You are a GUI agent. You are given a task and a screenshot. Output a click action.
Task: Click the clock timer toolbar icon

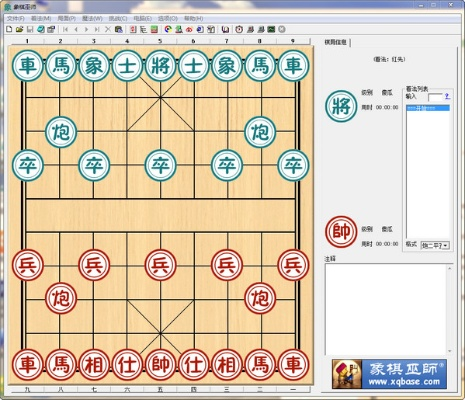pyautogui.click(x=239, y=29)
